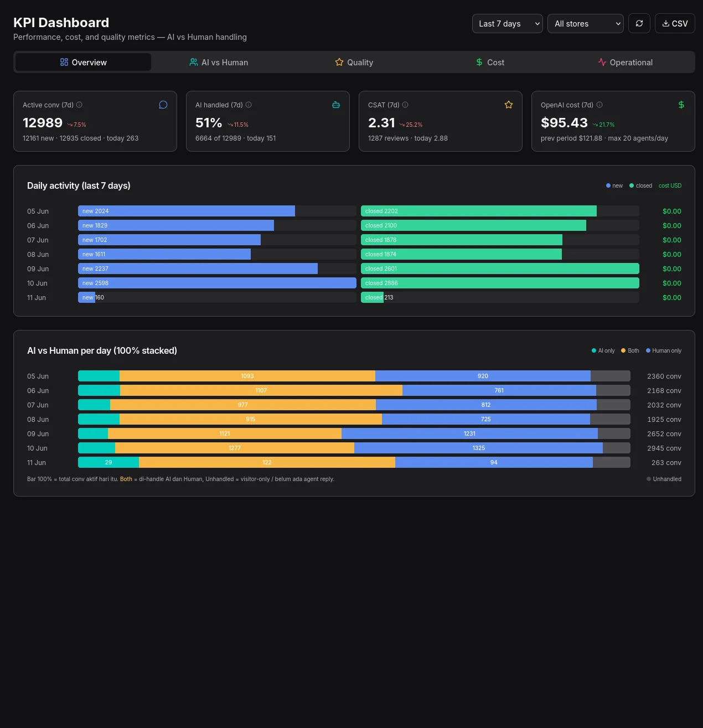Screen dimensions: 703x728
Task: Click the 'cost USD' legend label
Action: click(x=670, y=185)
